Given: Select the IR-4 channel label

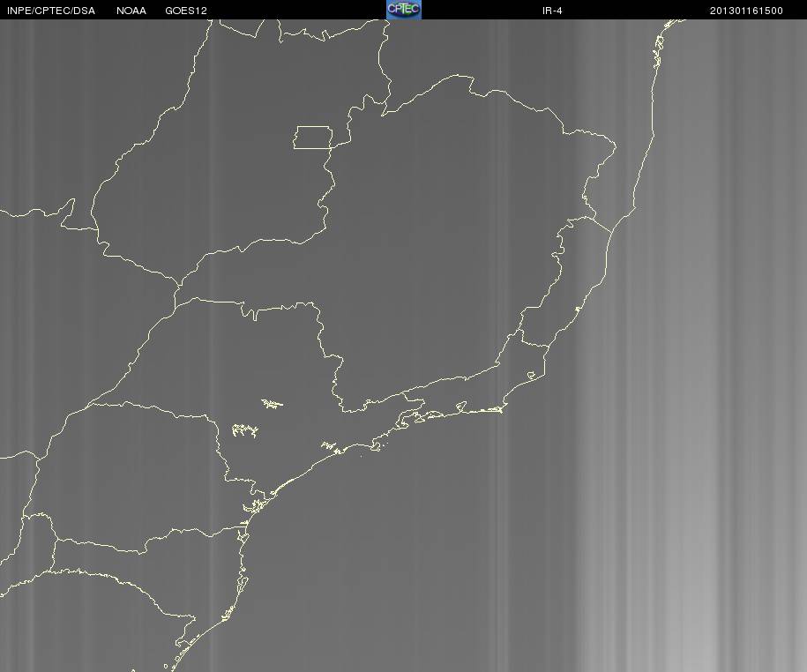Looking at the screenshot, I should pos(552,11).
